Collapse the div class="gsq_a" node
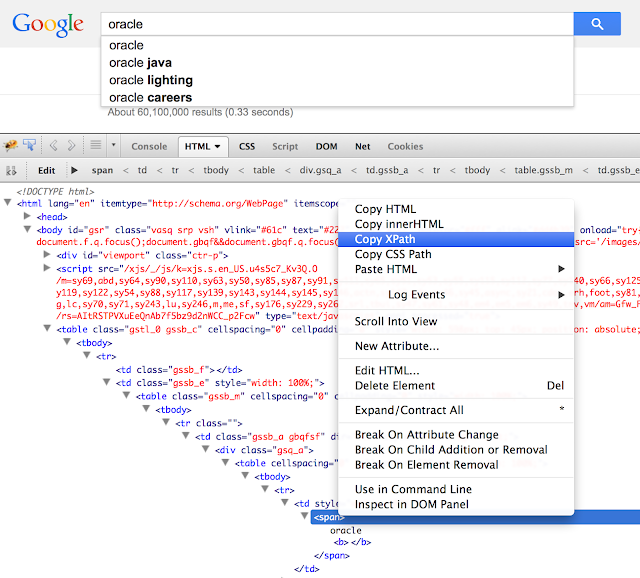Image resolution: width=640 pixels, height=578 pixels. click(x=206, y=449)
